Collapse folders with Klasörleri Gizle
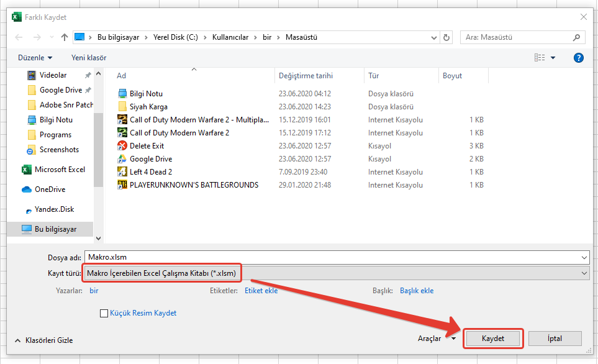The width and height of the screenshot is (598, 364). tap(43, 340)
